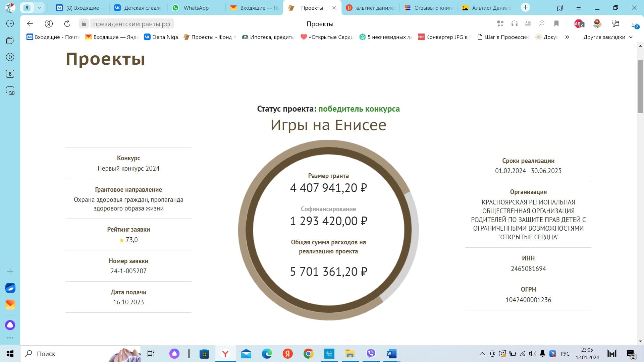Image resolution: width=644 pixels, height=362 pixels.
Task: Click the bookmark page icon
Action: tap(556, 23)
